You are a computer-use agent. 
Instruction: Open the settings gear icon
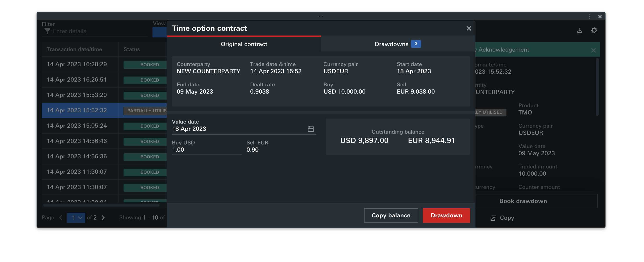594,30
